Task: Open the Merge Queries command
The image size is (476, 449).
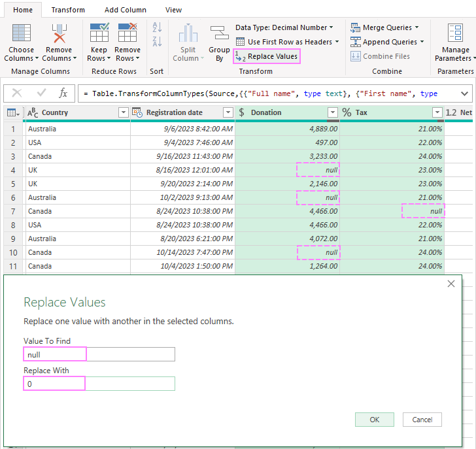Action: pyautogui.click(x=384, y=27)
